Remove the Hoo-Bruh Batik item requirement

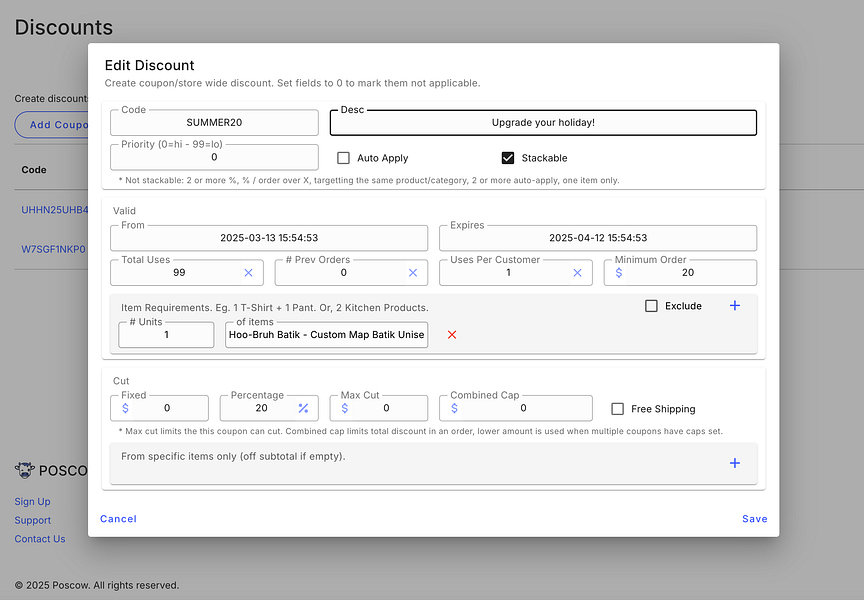pos(452,335)
